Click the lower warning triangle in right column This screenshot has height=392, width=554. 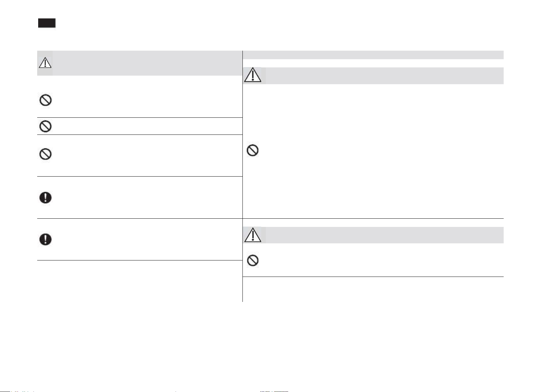pyautogui.click(x=253, y=235)
